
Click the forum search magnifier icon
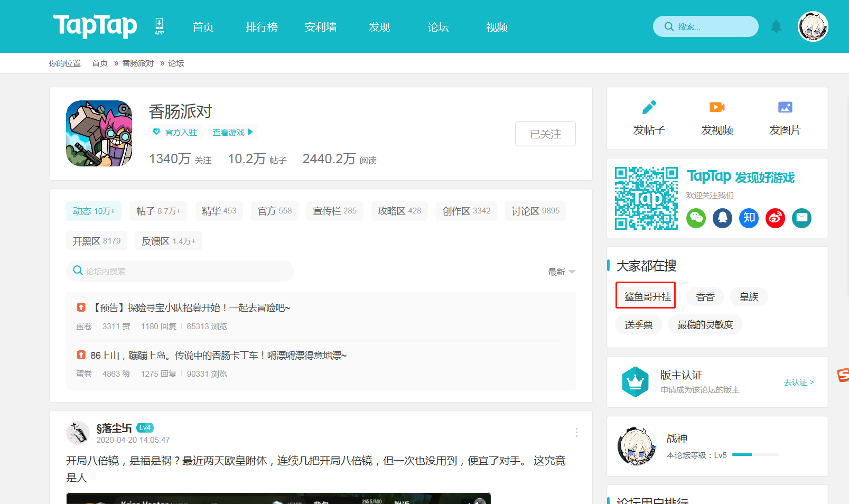pos(78,270)
